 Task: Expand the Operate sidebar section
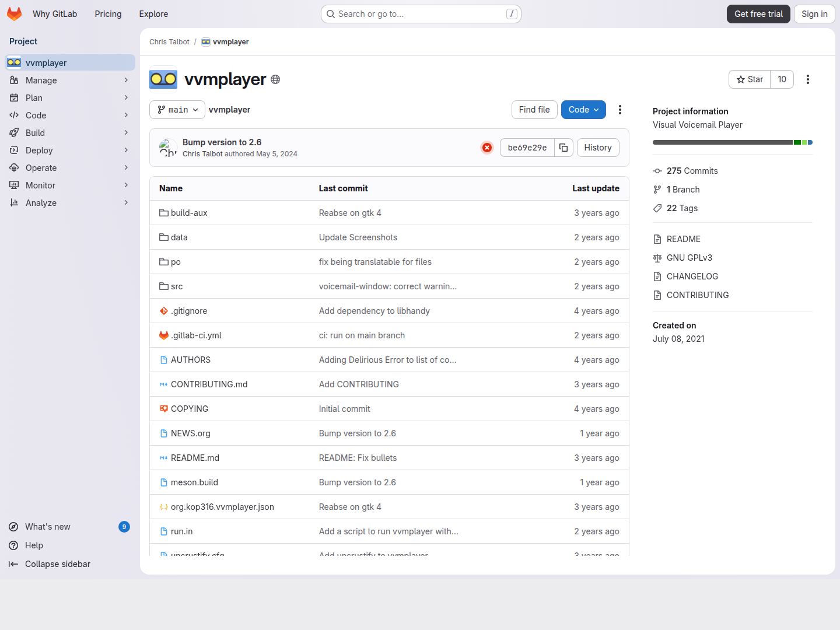coord(70,168)
